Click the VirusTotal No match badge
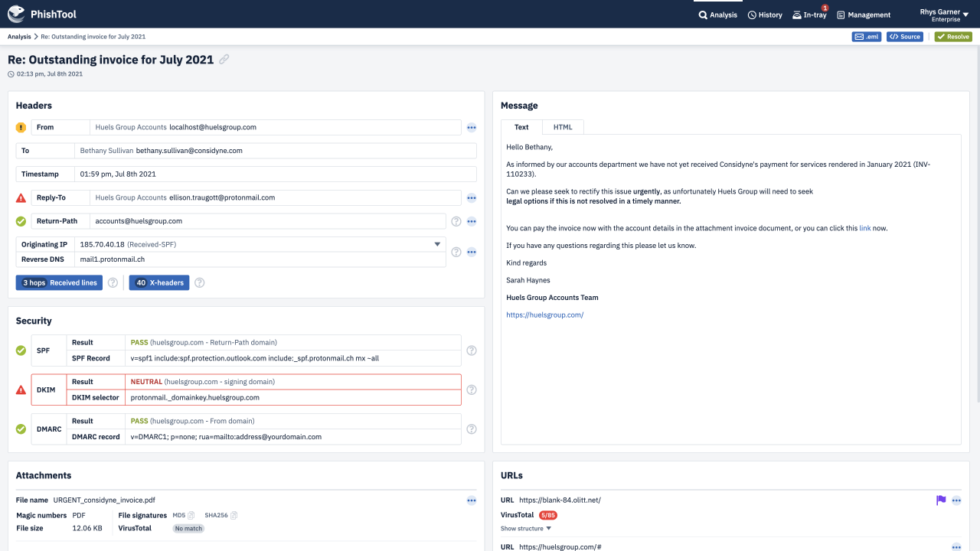 (x=188, y=529)
